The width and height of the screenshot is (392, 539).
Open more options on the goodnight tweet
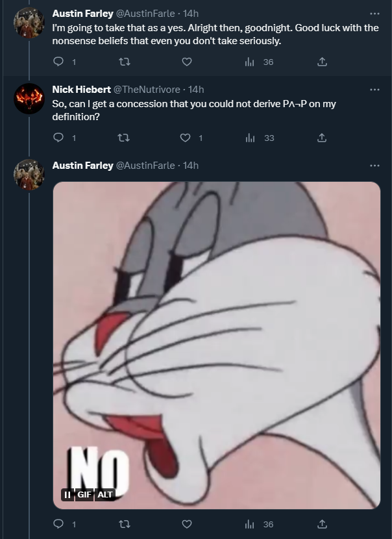[374, 13]
